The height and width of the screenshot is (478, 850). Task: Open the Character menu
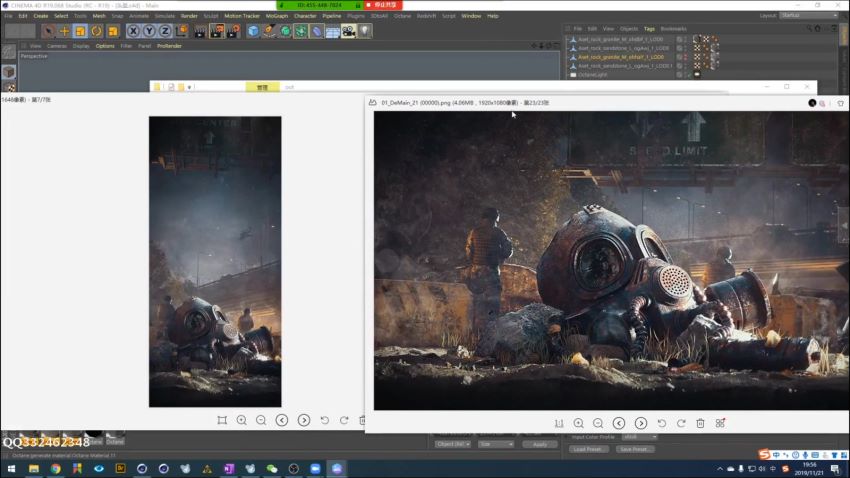point(305,16)
